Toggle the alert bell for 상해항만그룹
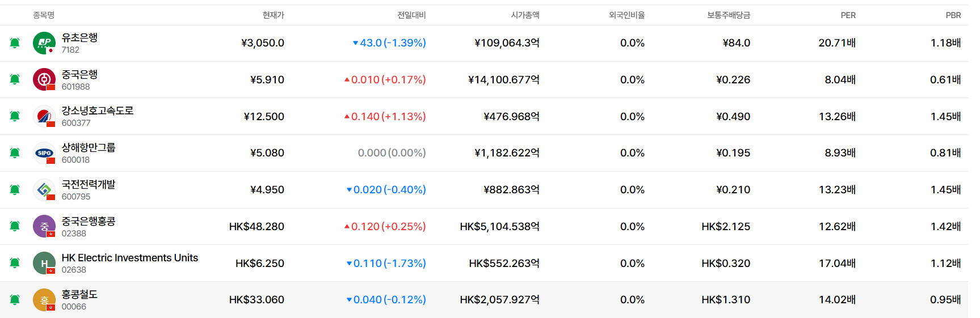980x318 pixels. (15, 153)
